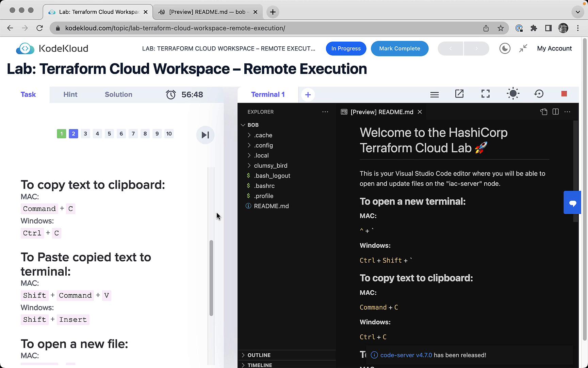The image size is (588, 368).
Task: Click the collapse arrows icon near My Account
Action: [523, 48]
